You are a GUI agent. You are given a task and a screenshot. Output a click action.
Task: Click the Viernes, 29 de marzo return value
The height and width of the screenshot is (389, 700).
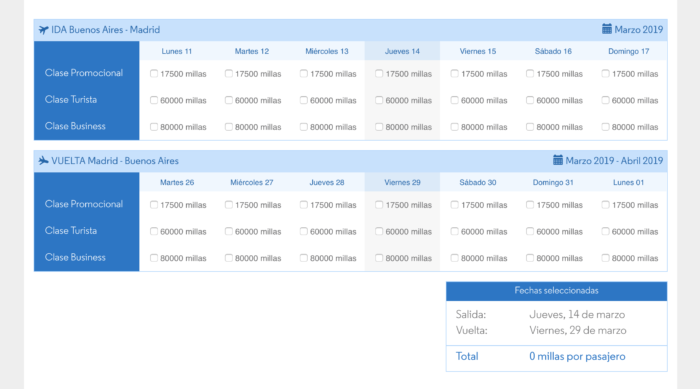578,330
